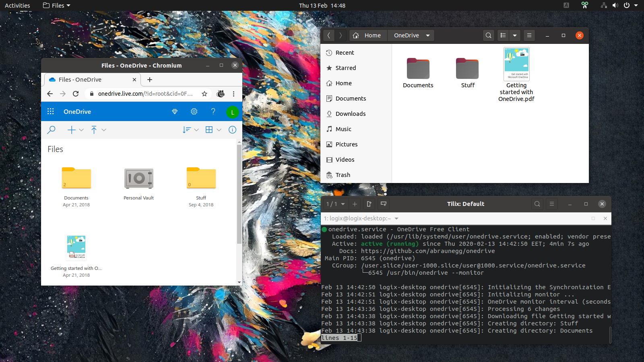Open the Personal Vault in OneDrive

(139, 179)
